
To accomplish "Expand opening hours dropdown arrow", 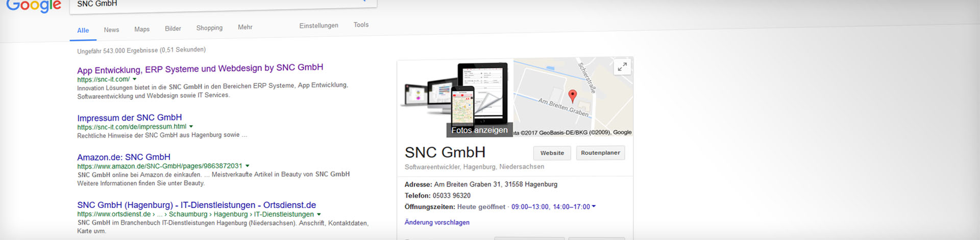I will [594, 206].
